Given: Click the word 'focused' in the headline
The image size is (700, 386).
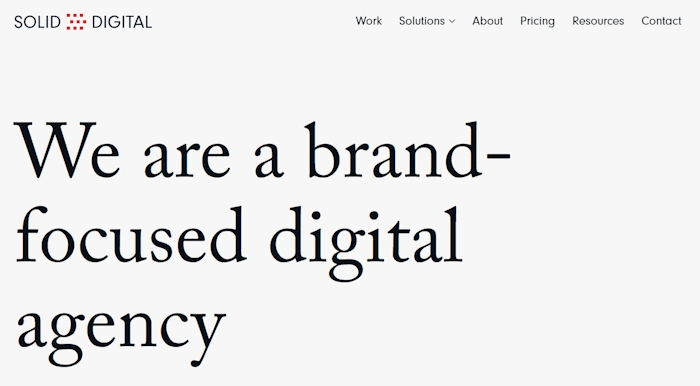Looking at the screenshot, I should tap(130, 234).
